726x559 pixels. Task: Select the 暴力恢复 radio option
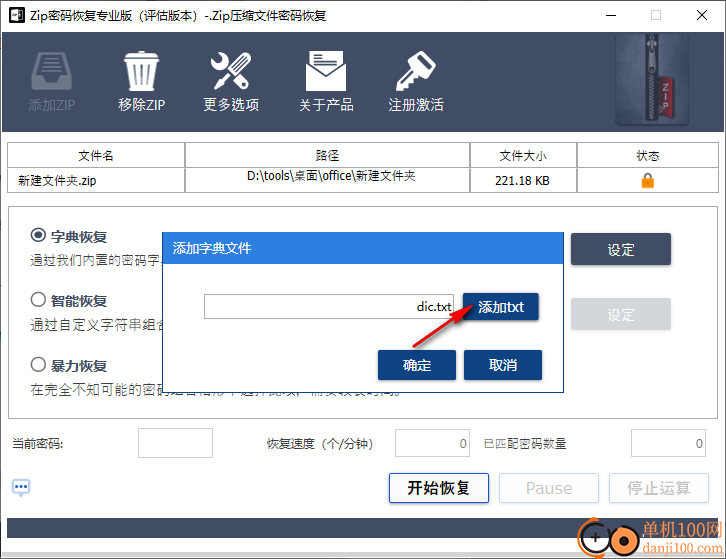point(38,364)
